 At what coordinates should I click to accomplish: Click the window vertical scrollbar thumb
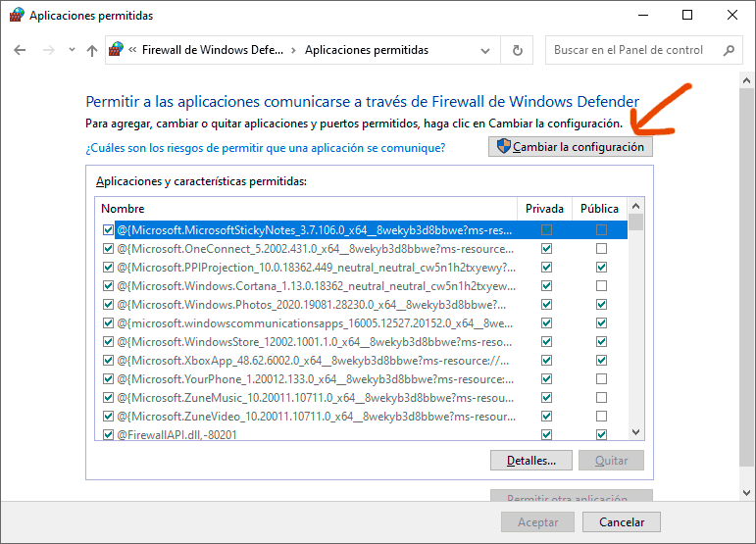(x=747, y=277)
